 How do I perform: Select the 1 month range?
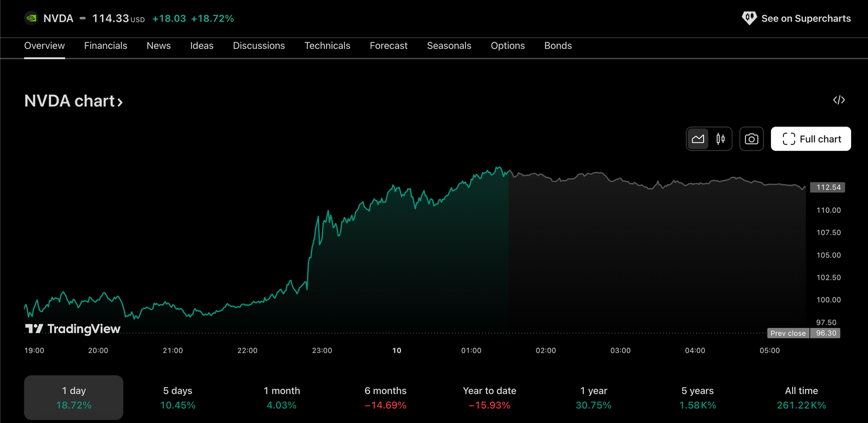[x=282, y=397]
